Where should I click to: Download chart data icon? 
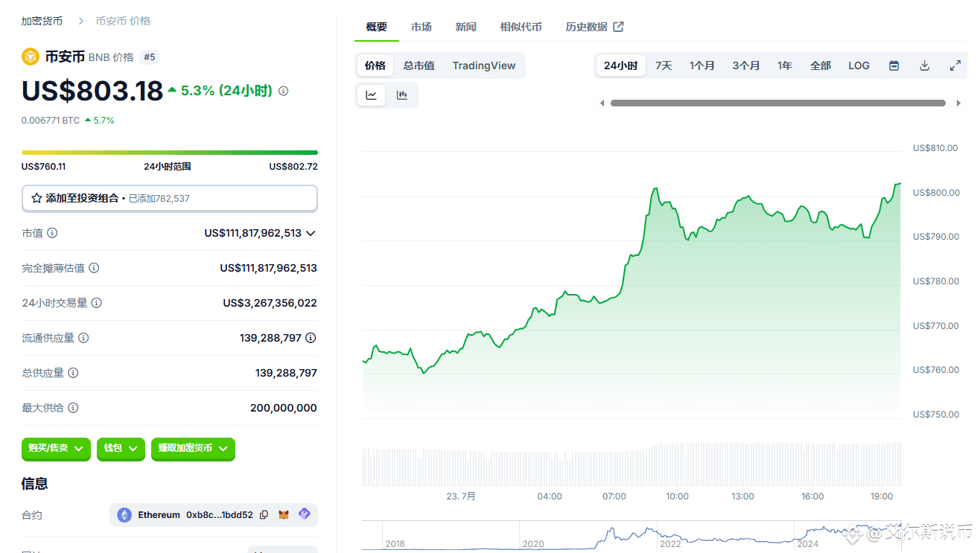pos(924,65)
